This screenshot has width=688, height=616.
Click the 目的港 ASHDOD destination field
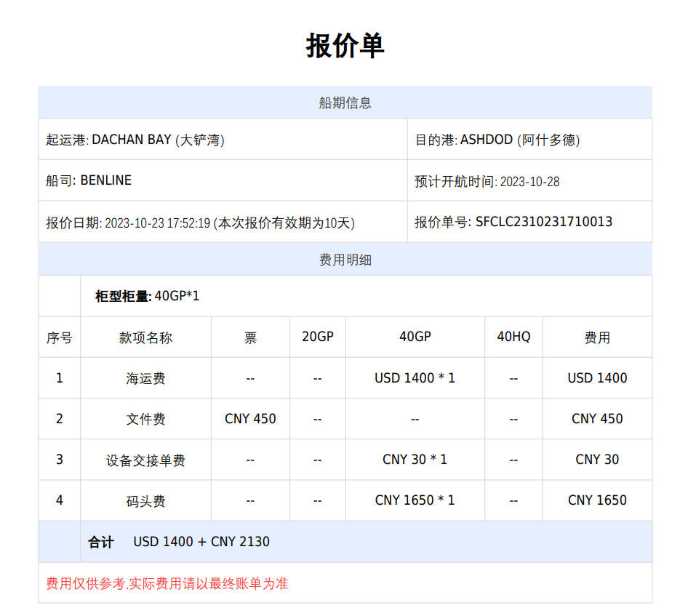click(497, 140)
